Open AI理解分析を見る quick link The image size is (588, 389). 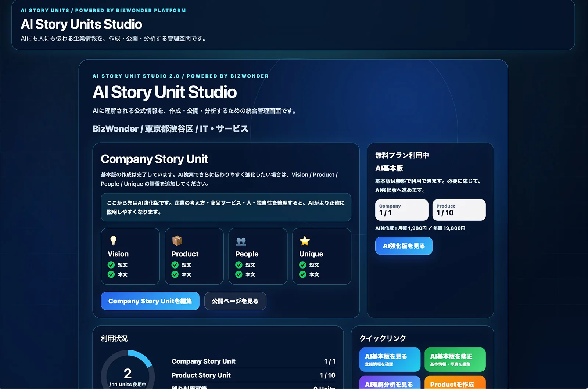390,382
